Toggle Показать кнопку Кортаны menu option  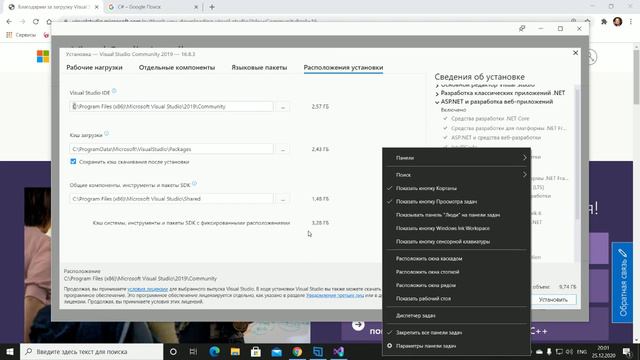tap(456, 188)
